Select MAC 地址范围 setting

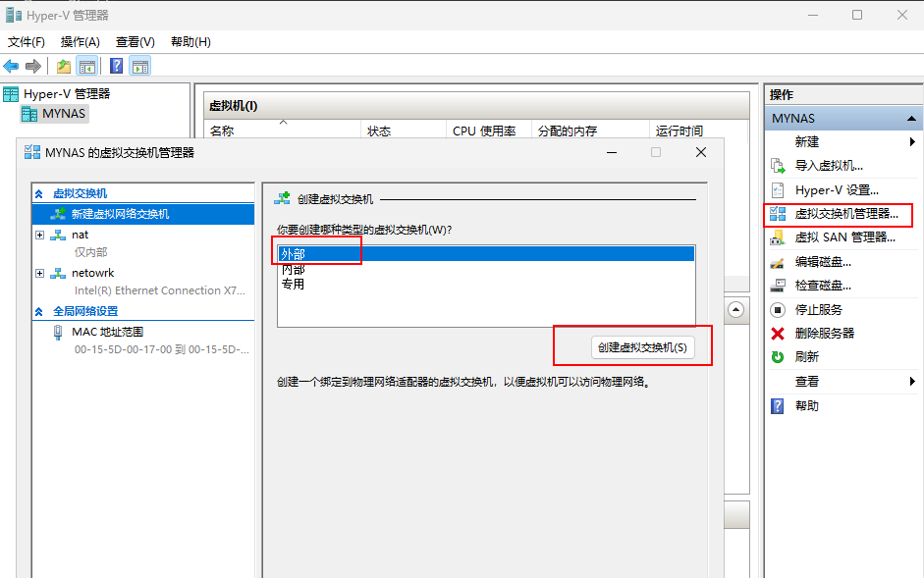(x=107, y=332)
